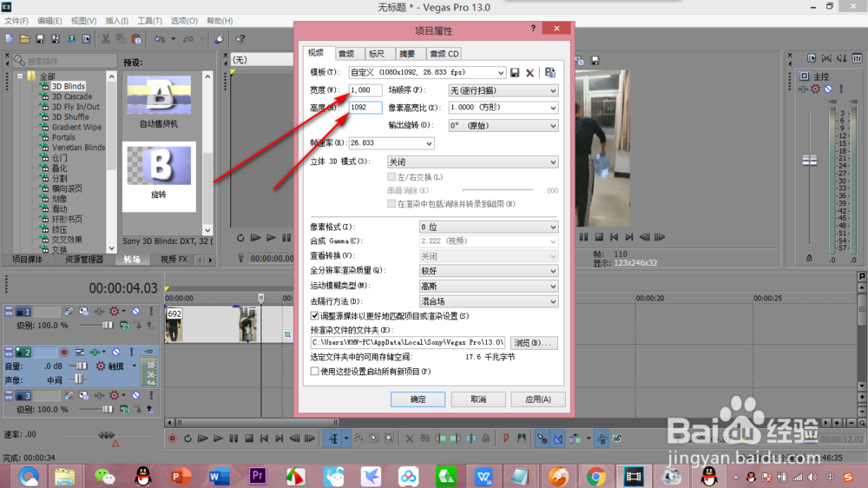The width and height of the screenshot is (868, 488).
Task: Click the 确定 button
Action: pyautogui.click(x=418, y=399)
